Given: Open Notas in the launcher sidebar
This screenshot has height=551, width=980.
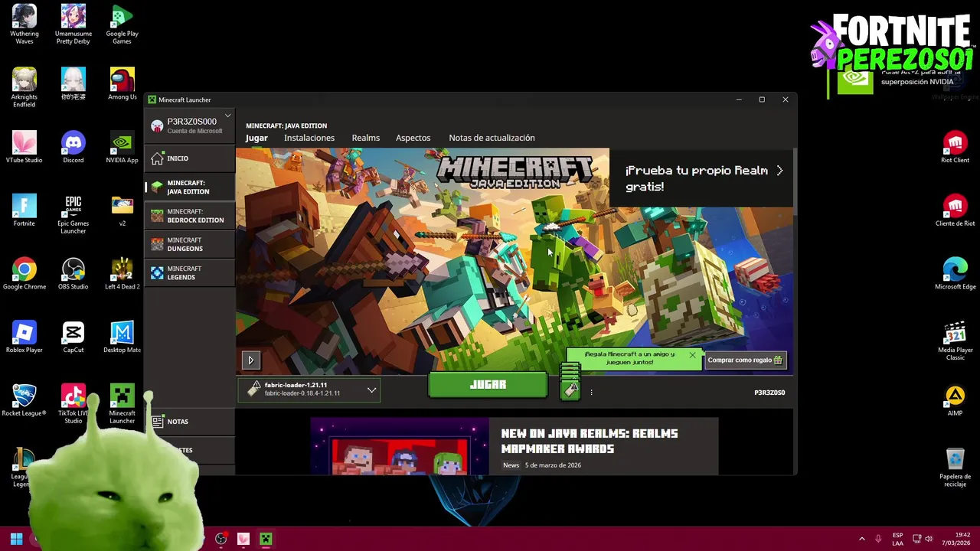Looking at the screenshot, I should pyautogui.click(x=189, y=422).
